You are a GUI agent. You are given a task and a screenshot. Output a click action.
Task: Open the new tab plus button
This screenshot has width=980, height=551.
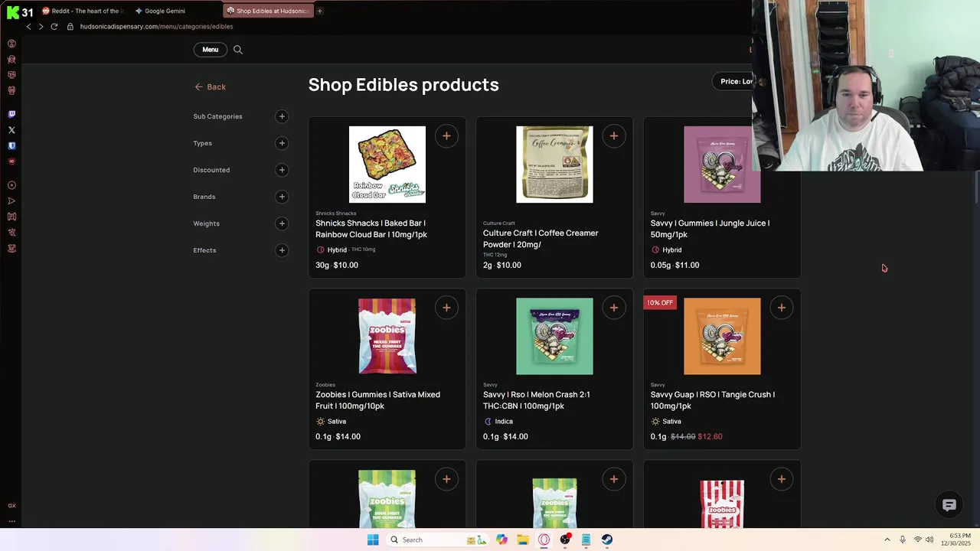coord(319,11)
